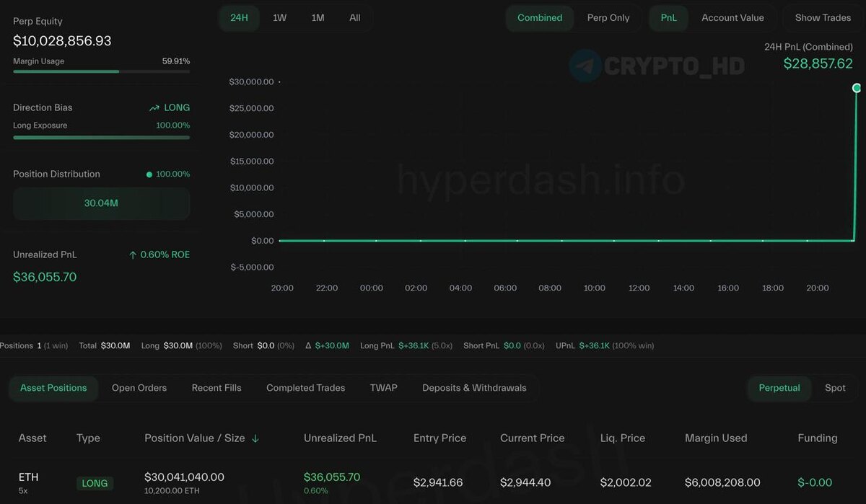Click the Unrealized PnL $36,055.70 summary

[x=45, y=277]
